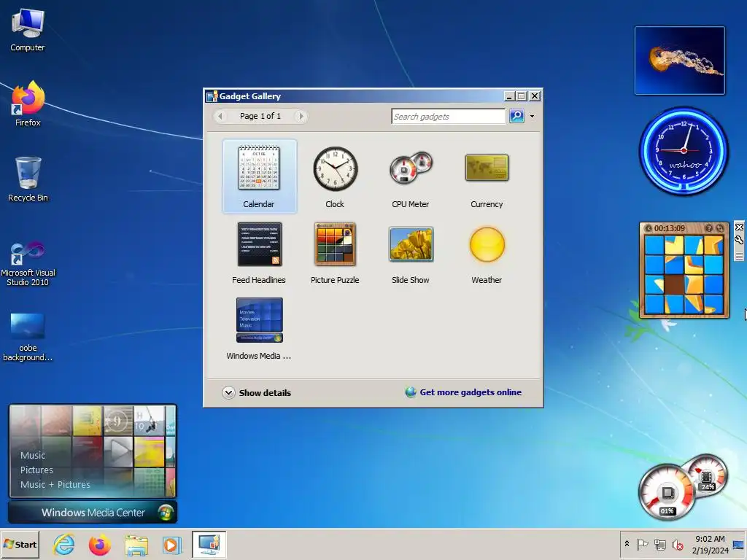This screenshot has width=747, height=560.
Task: Launch Internet Explorer from the taskbar
Action: pos(64,544)
